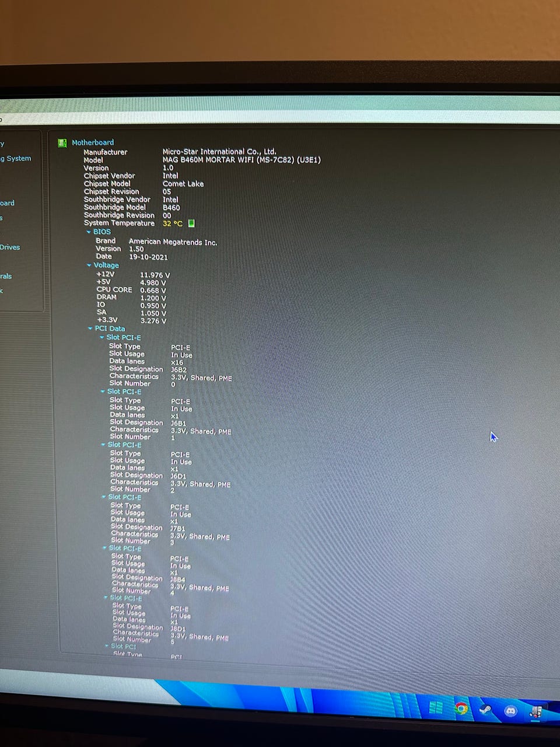Collapse the last Slot PCI node
Image resolution: width=560 pixels, height=747 pixels.
(107, 647)
